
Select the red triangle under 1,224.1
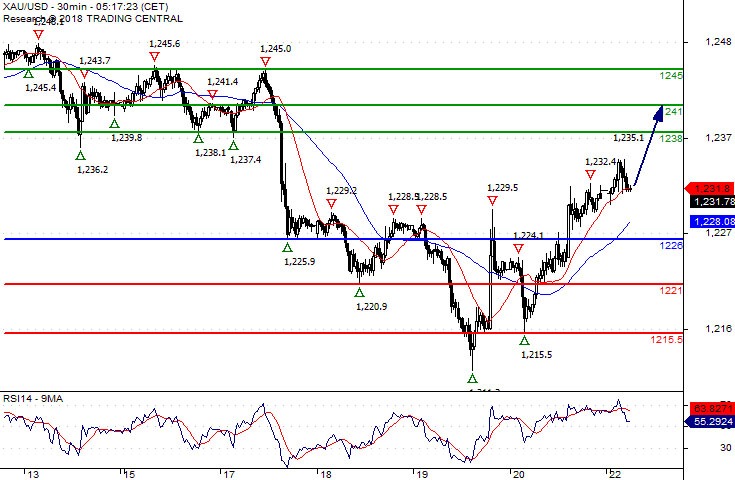coord(518,248)
